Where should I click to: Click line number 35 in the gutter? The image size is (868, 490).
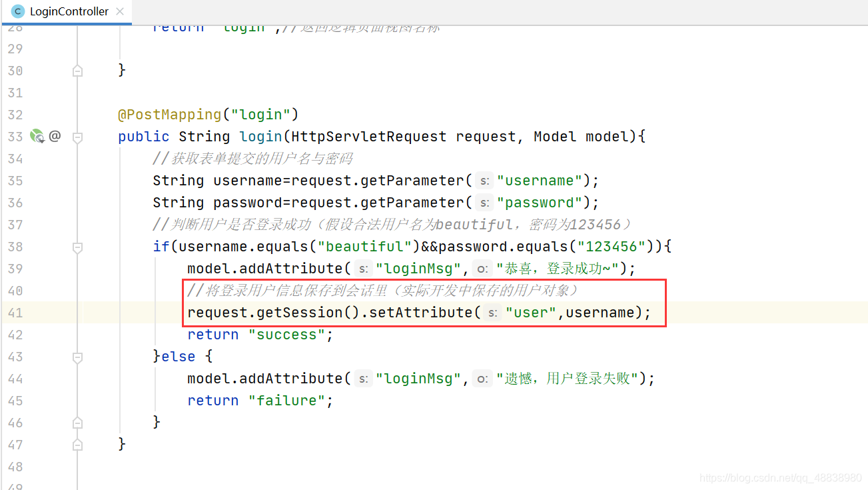15,181
